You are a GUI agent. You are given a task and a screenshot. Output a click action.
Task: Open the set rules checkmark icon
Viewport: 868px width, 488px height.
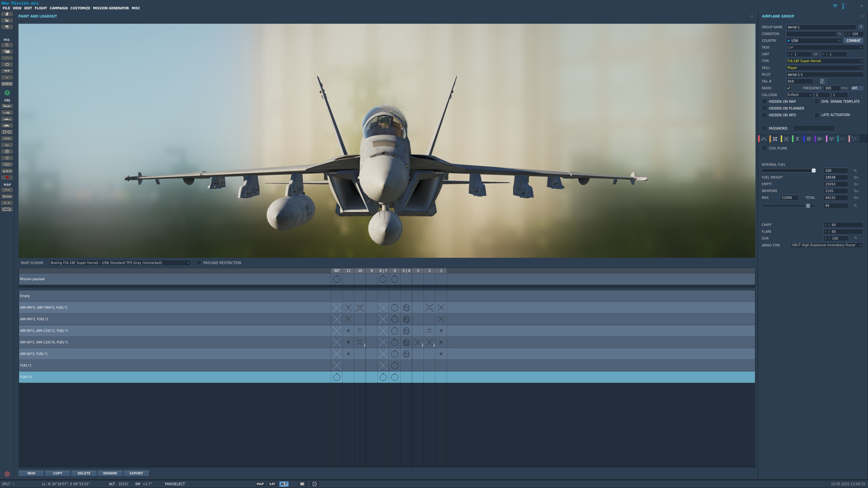click(7, 77)
